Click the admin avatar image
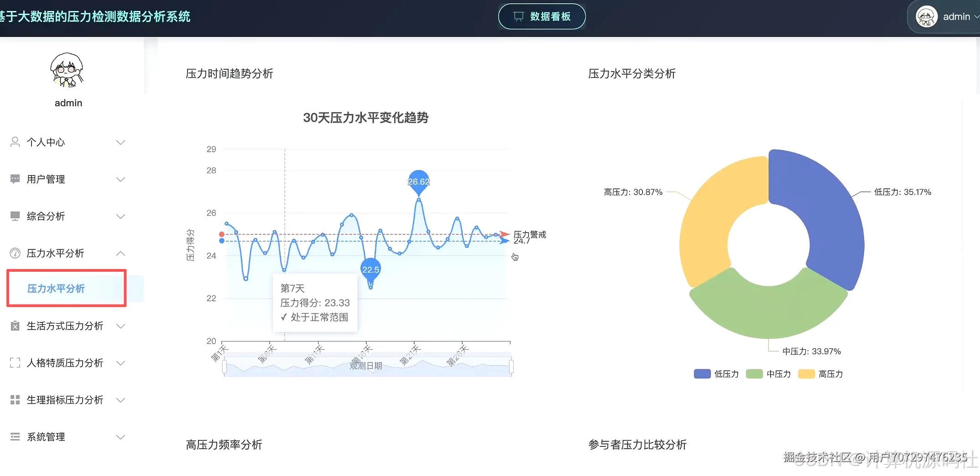The image size is (980, 476). pos(926,16)
